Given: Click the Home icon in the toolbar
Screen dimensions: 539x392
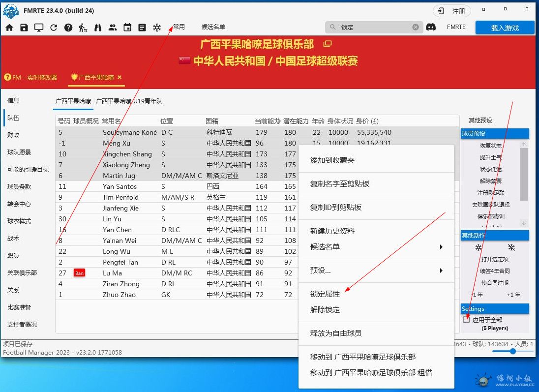Looking at the screenshot, I should point(9,28).
